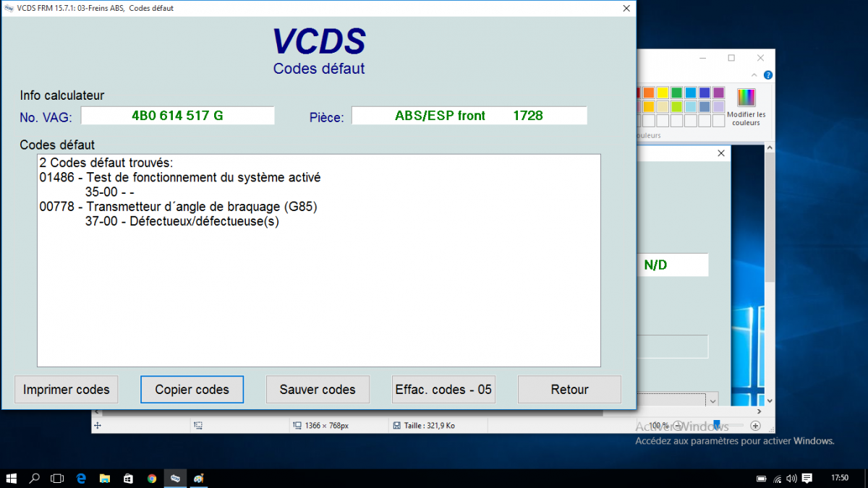
Task: Click the Paint zoom in plus button
Action: click(755, 426)
